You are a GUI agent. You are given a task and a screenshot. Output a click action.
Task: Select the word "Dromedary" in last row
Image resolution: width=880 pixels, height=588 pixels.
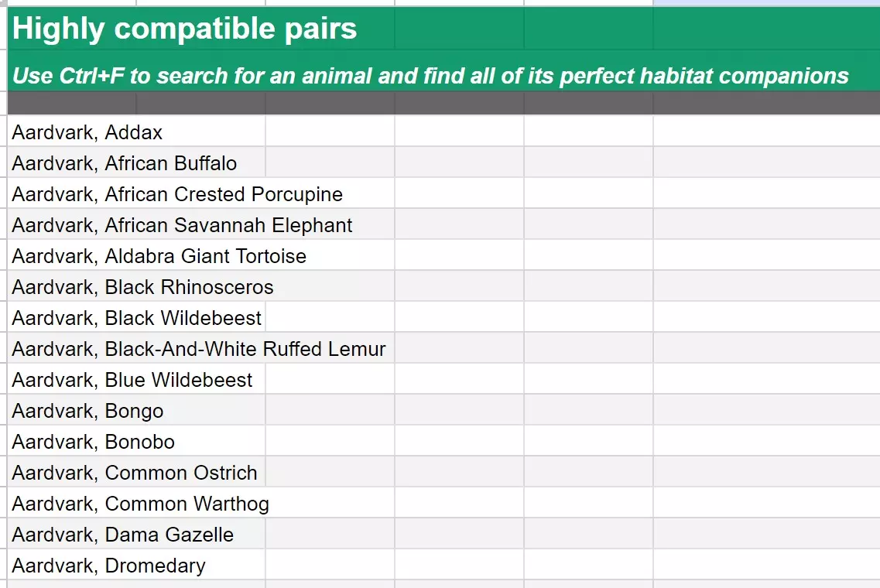pos(156,566)
